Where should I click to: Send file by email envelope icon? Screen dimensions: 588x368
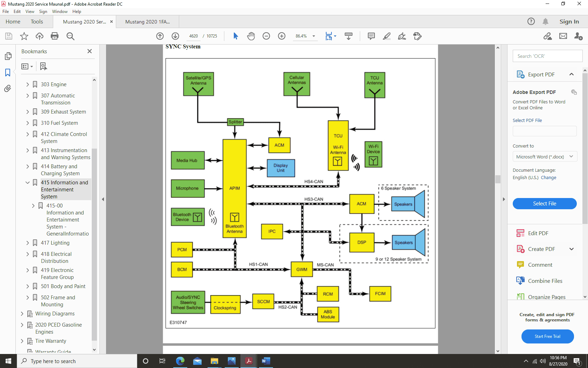click(563, 36)
